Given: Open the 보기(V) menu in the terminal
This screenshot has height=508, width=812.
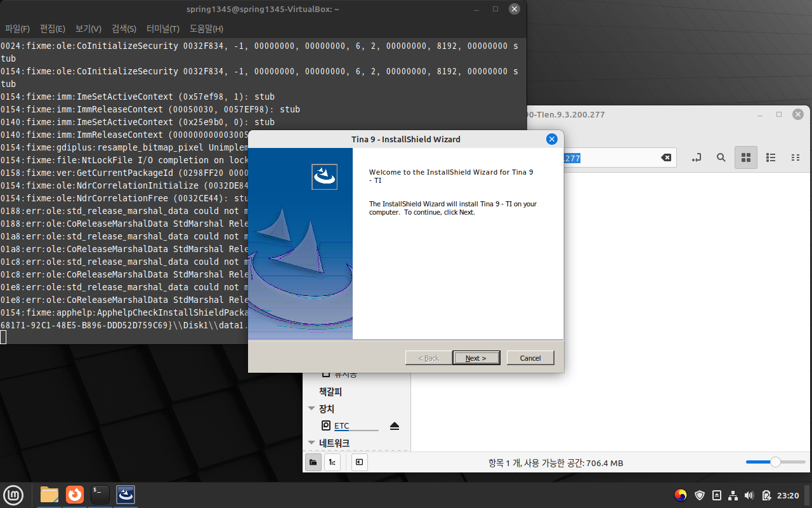Looking at the screenshot, I should pos(88,29).
